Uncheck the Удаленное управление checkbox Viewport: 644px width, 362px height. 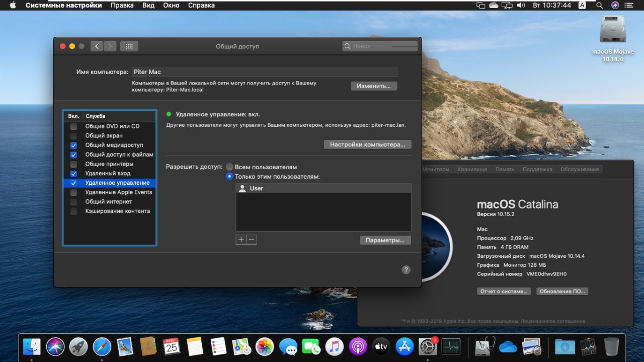point(74,183)
